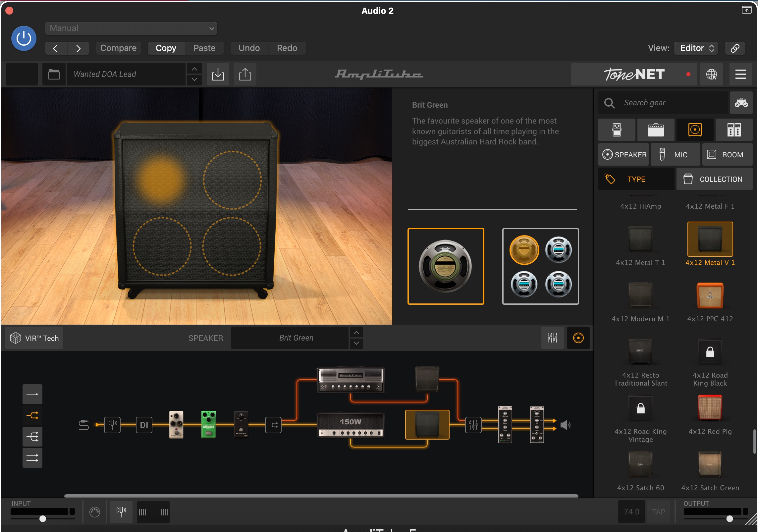Viewport: 758px width, 532px height.
Task: Switch to the MIC tab
Action: click(x=675, y=155)
